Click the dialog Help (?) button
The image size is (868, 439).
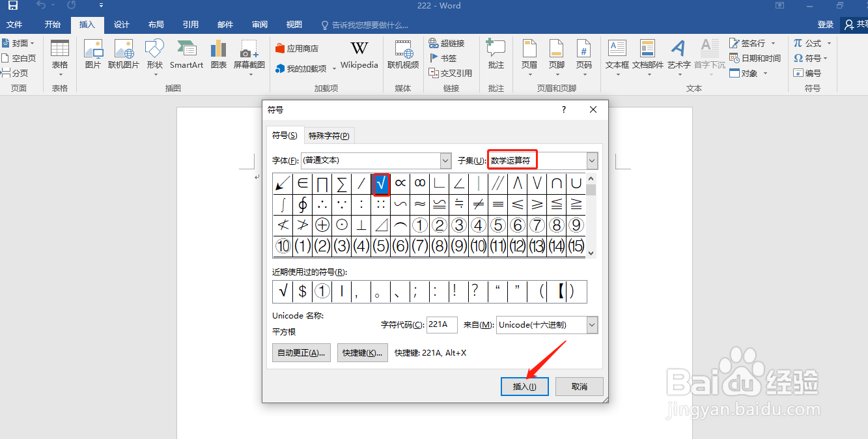click(x=564, y=110)
